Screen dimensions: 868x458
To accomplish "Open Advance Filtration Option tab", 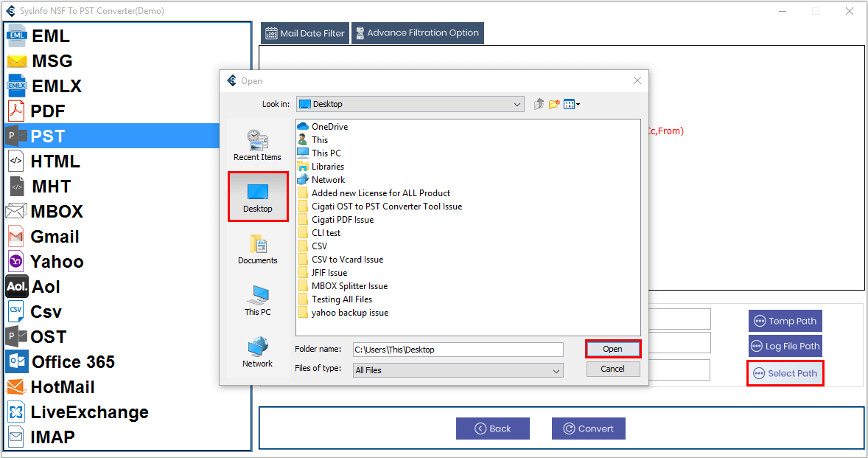I will coord(417,33).
